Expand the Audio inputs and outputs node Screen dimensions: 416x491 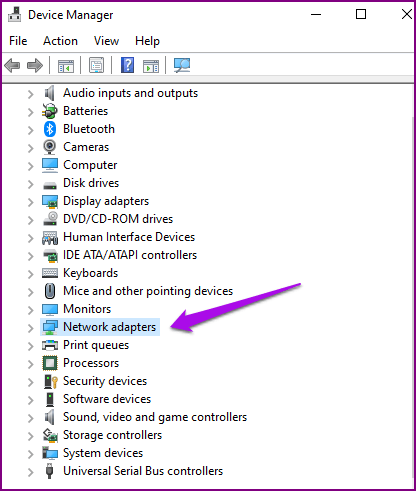[31, 94]
